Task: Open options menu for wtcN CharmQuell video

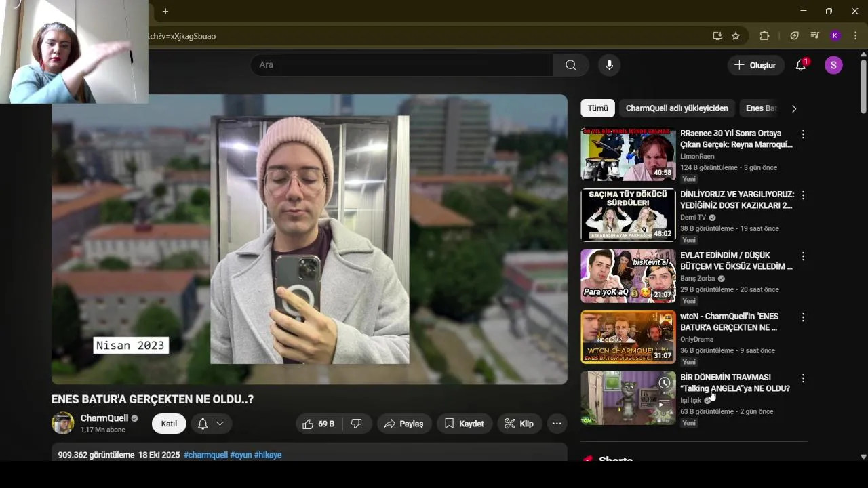Action: tap(803, 317)
